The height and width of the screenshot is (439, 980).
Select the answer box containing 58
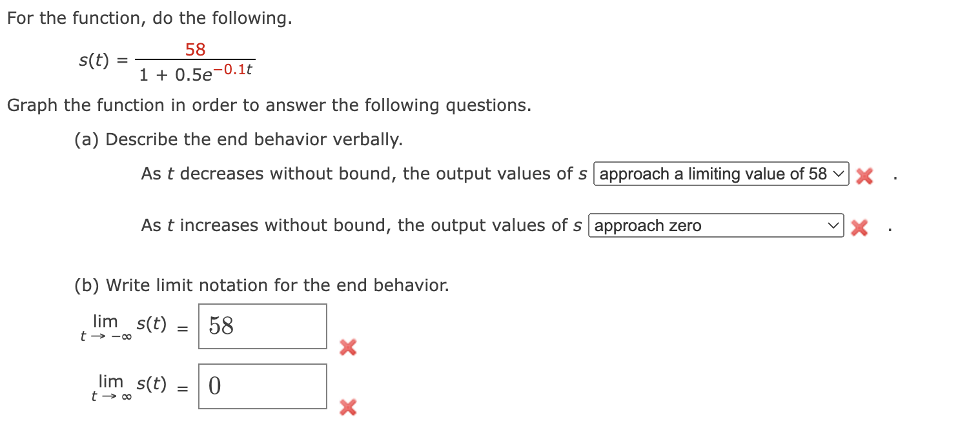(262, 326)
